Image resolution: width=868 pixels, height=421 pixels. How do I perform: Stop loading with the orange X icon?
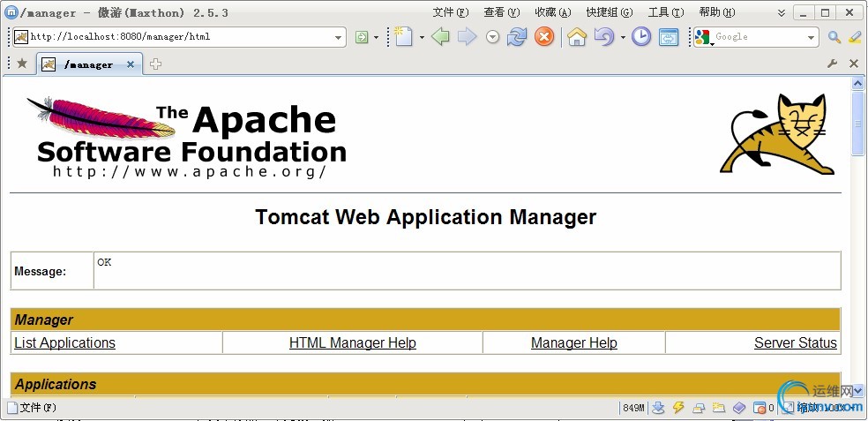pos(544,37)
